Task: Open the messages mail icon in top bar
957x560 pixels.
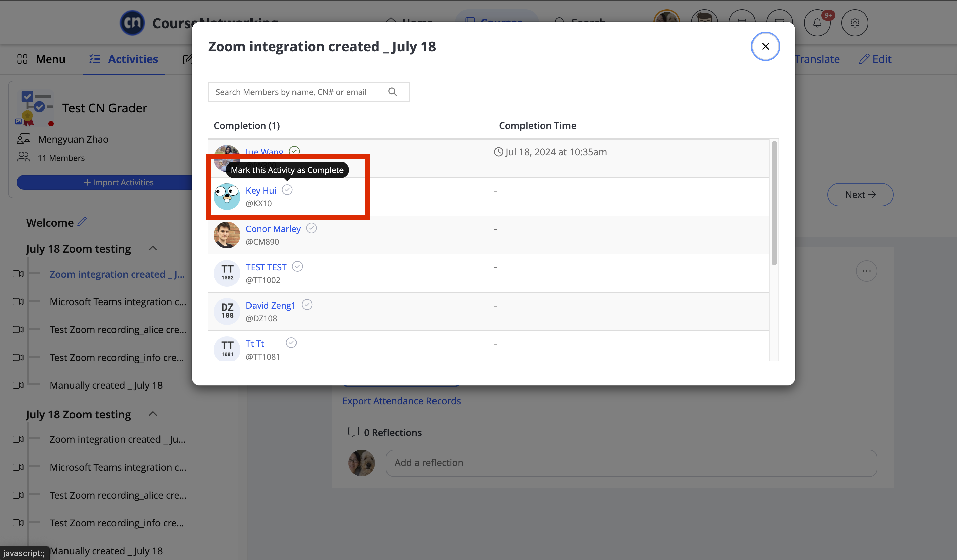Action: (779, 23)
